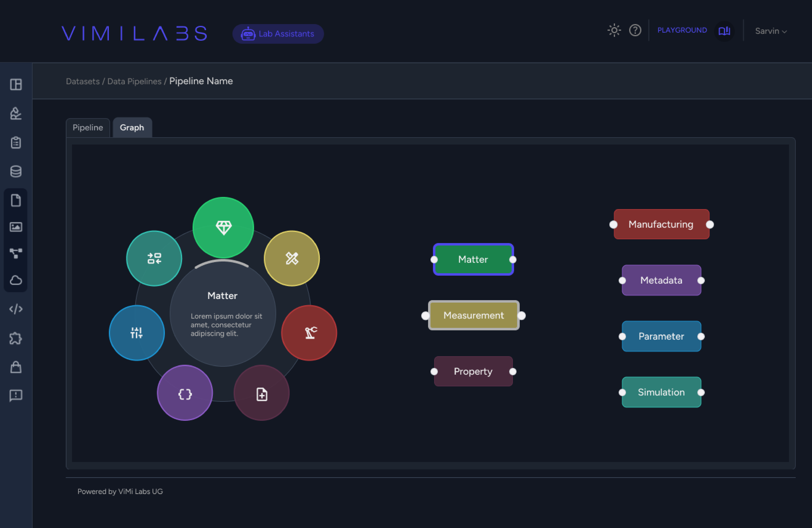The height and width of the screenshot is (528, 812).
Task: Open the feedback message icon in sidebar
Action: pos(16,396)
